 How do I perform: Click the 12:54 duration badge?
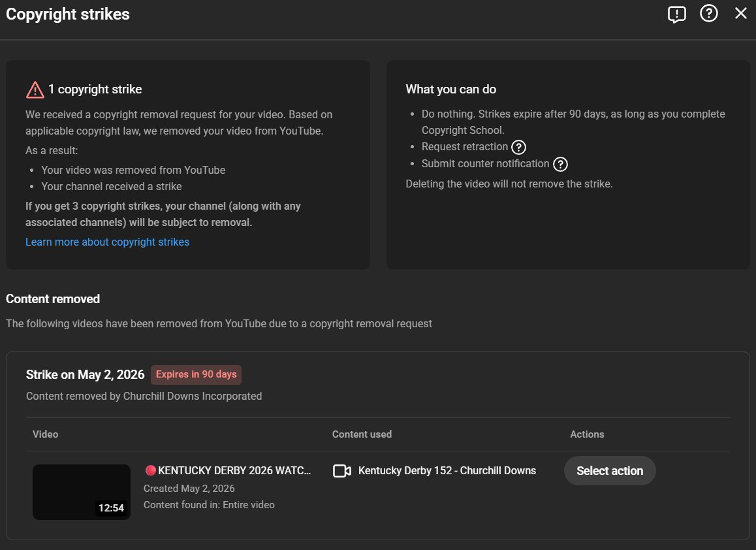pos(111,508)
